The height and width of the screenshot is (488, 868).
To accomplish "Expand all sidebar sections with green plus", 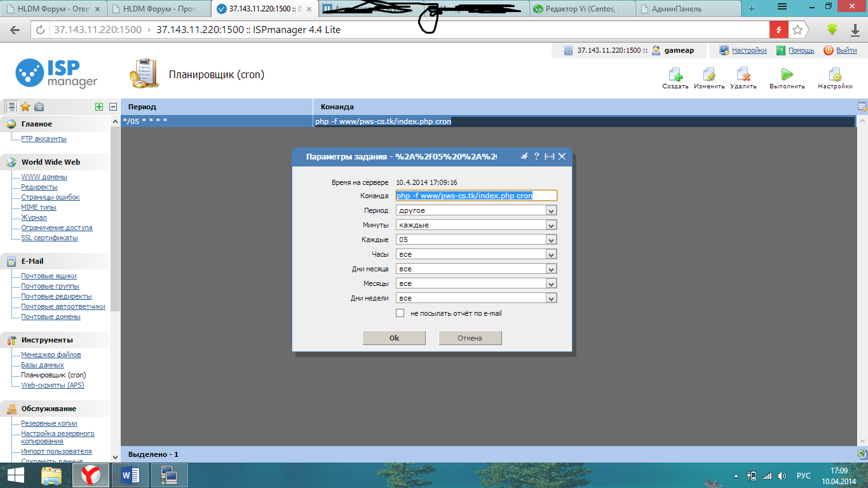I will click(x=98, y=107).
